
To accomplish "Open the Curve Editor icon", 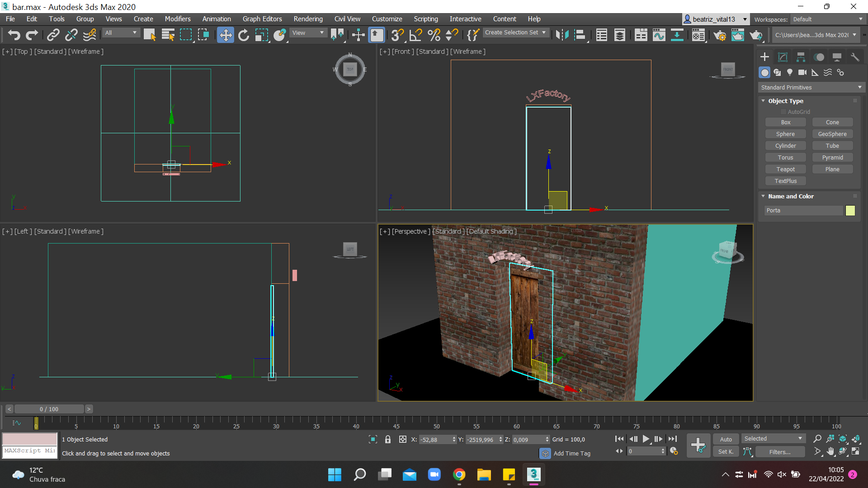I will pos(659,35).
